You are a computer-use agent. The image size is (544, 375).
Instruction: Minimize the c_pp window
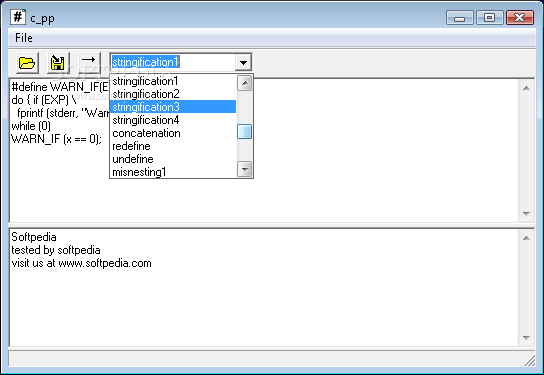pyautogui.click(x=459, y=18)
